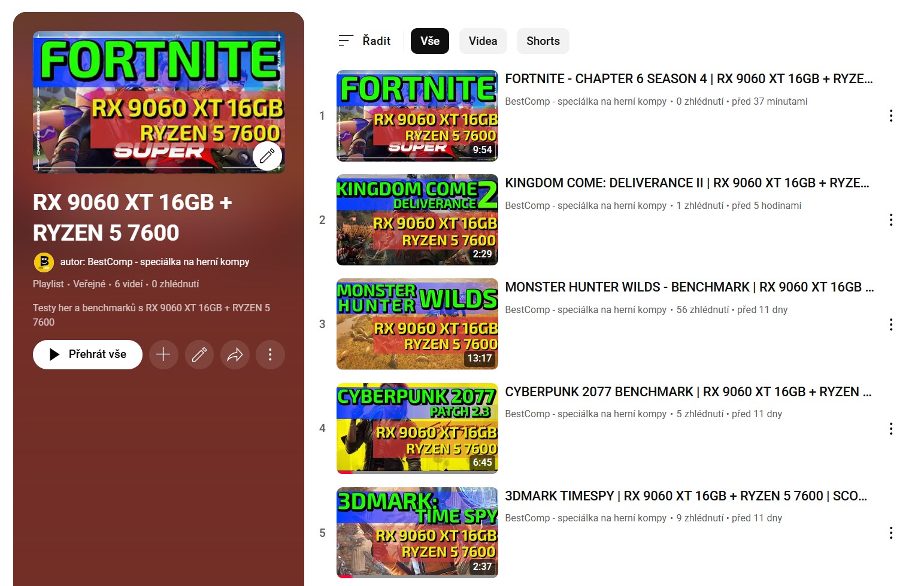Screen dimensions: 924x586
Task: Click channel name under the Fortnite video title
Action: tap(586, 101)
